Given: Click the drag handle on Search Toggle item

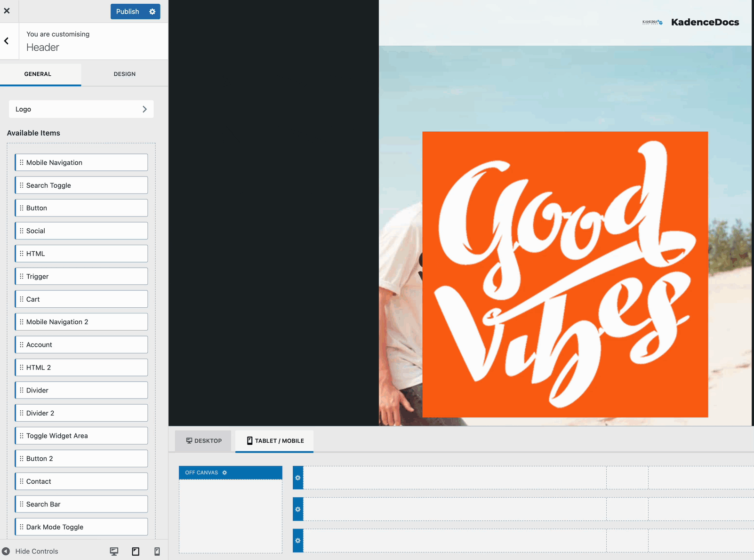Looking at the screenshot, I should pos(21,185).
